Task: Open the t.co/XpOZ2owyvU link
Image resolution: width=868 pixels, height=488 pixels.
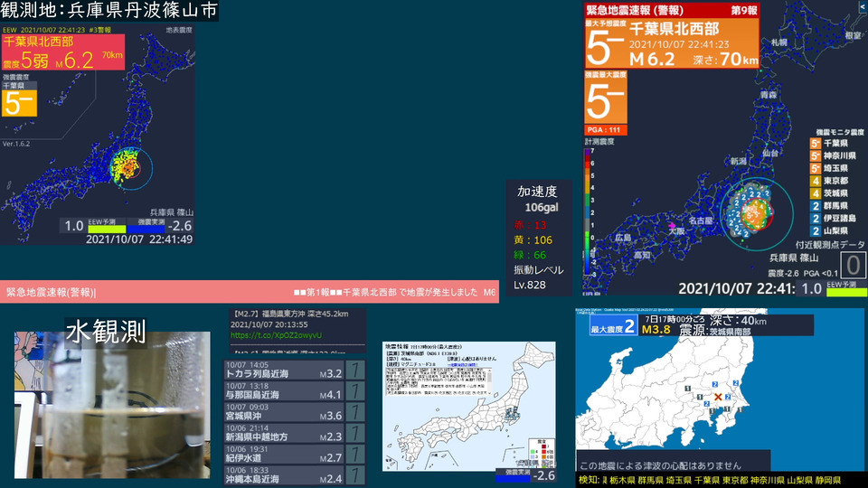Action: click(x=276, y=335)
